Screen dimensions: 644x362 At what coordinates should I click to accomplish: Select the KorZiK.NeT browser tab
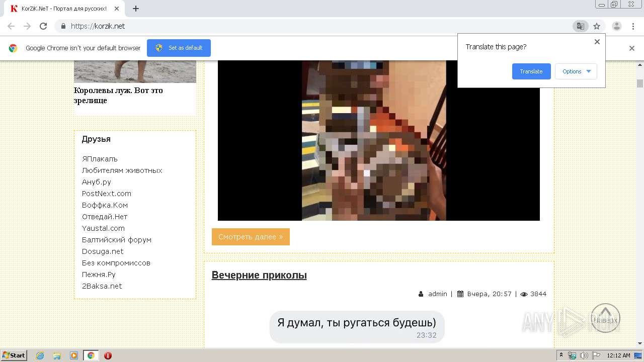pyautogui.click(x=64, y=9)
